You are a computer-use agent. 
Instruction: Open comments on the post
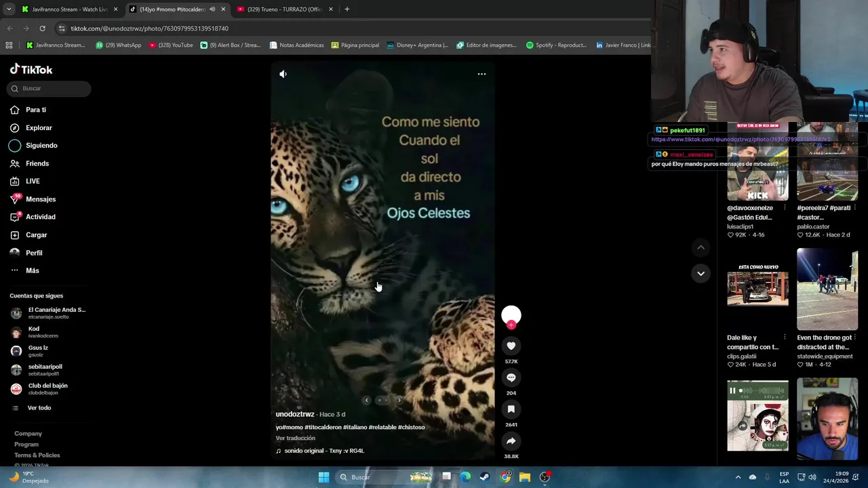tap(511, 378)
